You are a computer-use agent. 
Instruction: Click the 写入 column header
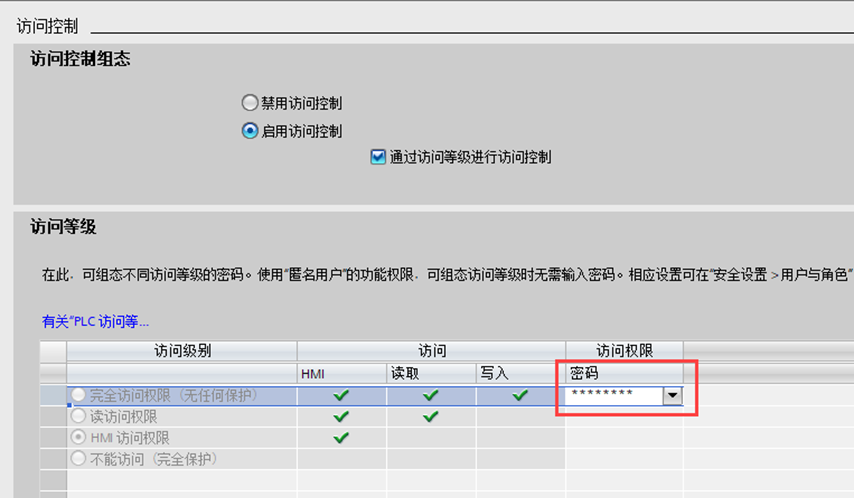click(494, 373)
